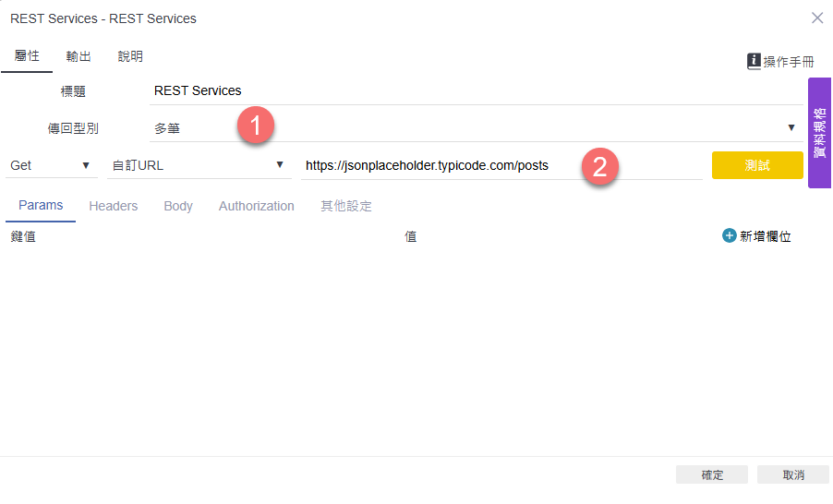Switch to the 輸出 tab
833x504 pixels.
pyautogui.click(x=78, y=56)
